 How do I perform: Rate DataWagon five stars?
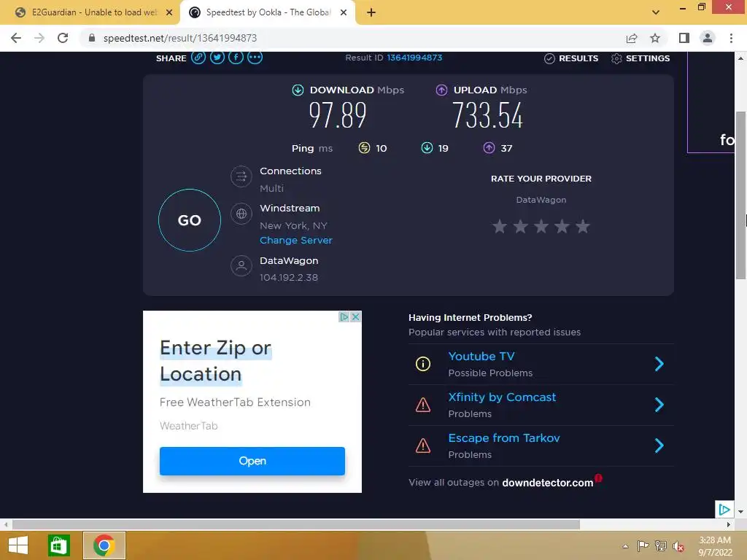click(583, 226)
